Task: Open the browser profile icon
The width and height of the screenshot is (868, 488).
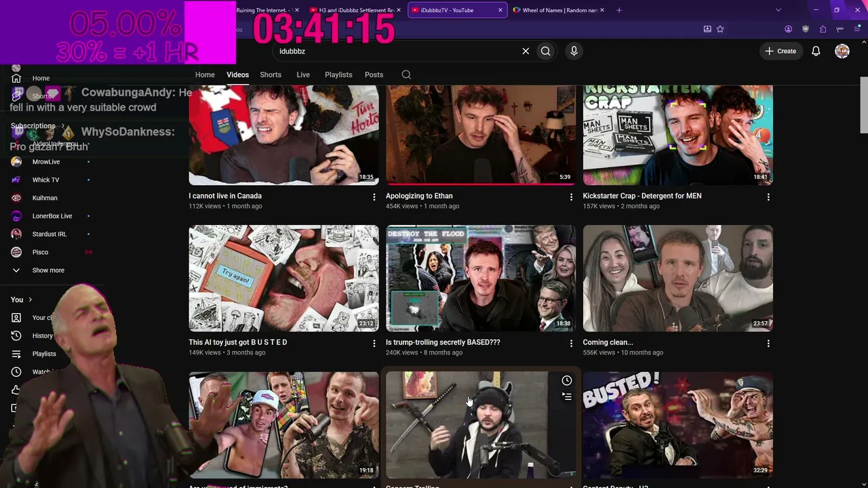Action: [x=788, y=29]
